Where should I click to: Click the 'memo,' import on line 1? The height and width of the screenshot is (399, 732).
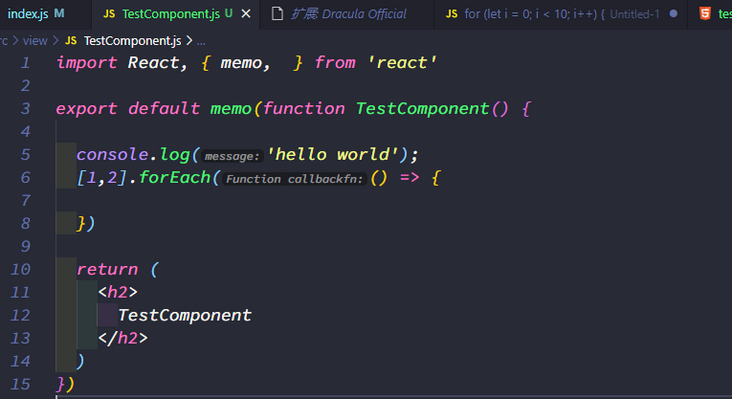pyautogui.click(x=246, y=63)
